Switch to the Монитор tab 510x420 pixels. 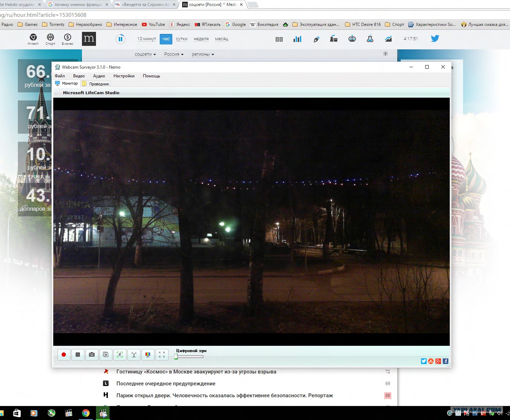click(67, 83)
